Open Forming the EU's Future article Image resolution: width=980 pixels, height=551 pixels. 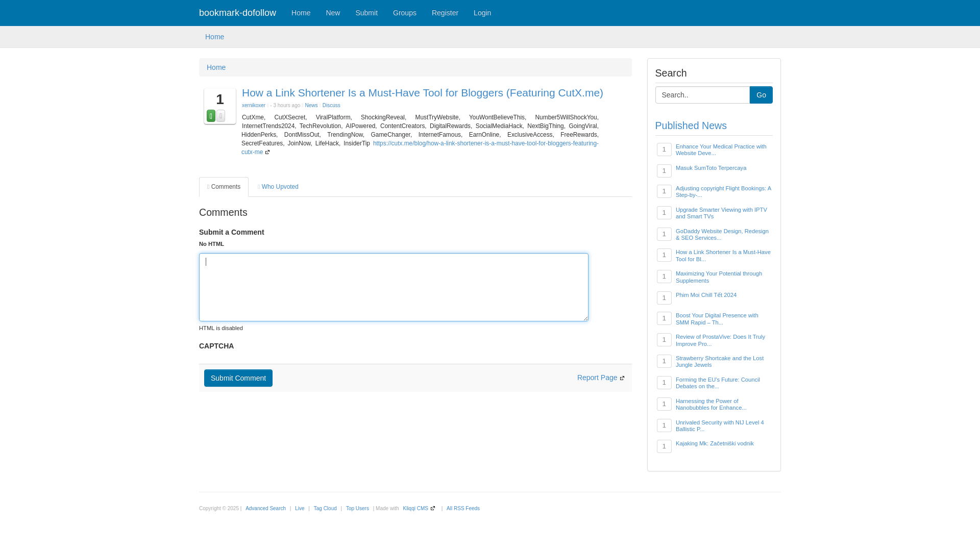(x=718, y=383)
